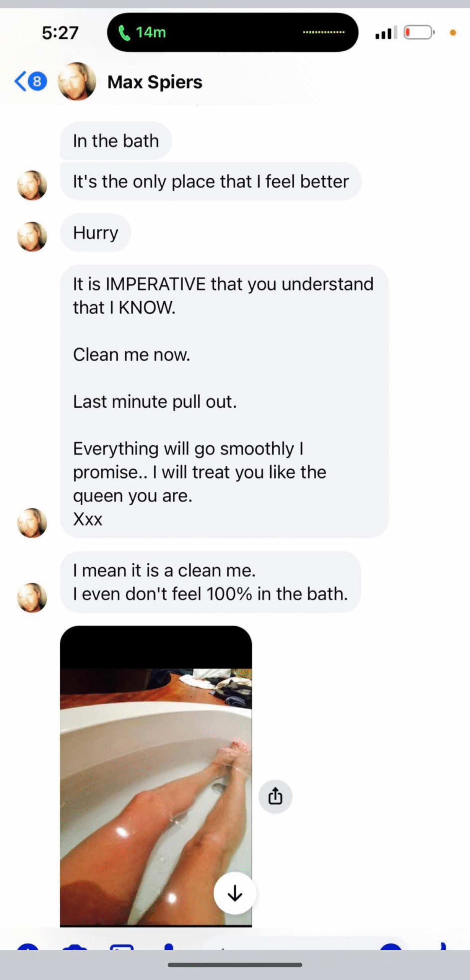Tap the orange microphone indicator dot
Image resolution: width=470 pixels, height=980 pixels.
click(x=453, y=33)
